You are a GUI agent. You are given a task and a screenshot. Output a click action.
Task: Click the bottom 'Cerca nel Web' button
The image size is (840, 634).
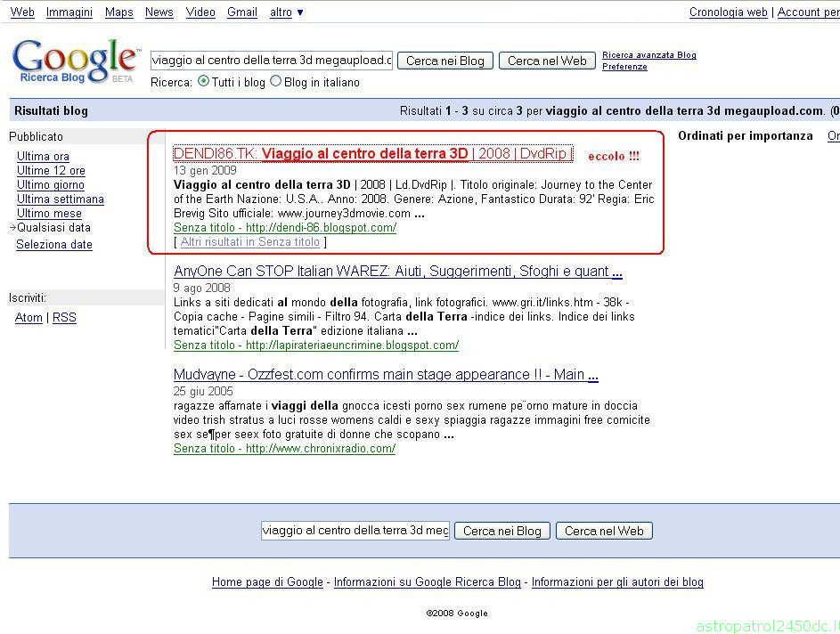click(604, 531)
